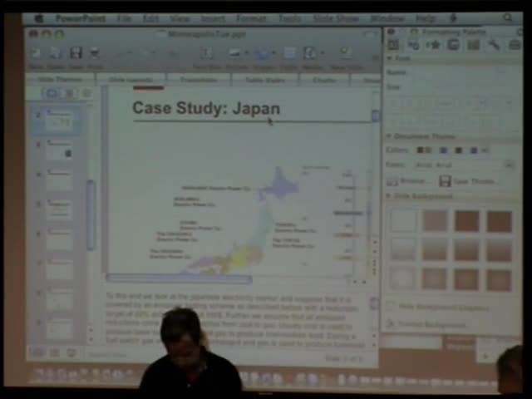Image resolution: width=532 pixels, height=399 pixels.
Task: Switch to outline view in the left pane
Action: coord(69,93)
